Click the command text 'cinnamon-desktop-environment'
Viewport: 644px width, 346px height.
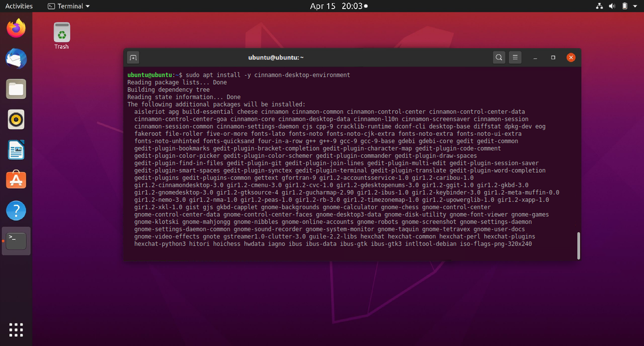[302, 75]
